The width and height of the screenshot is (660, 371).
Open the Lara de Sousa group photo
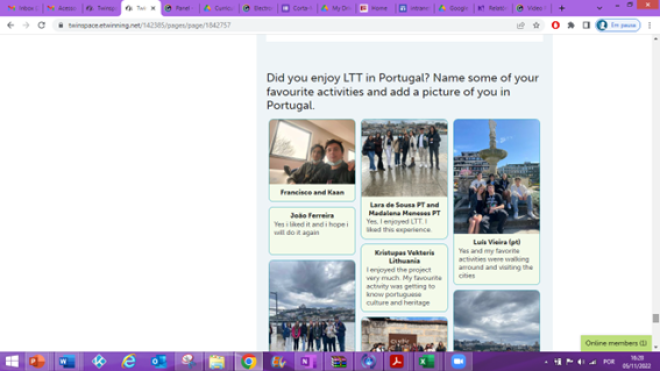404,158
